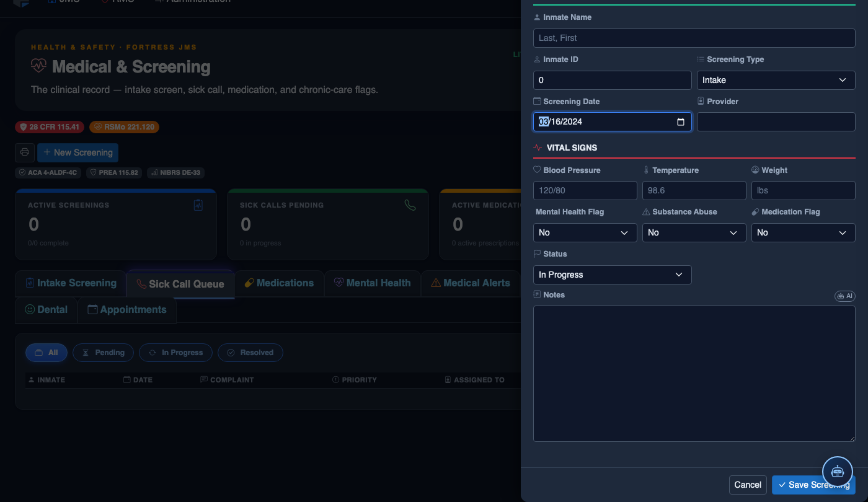This screenshot has height=502, width=868.
Task: Click the New Screening button
Action: tap(77, 152)
